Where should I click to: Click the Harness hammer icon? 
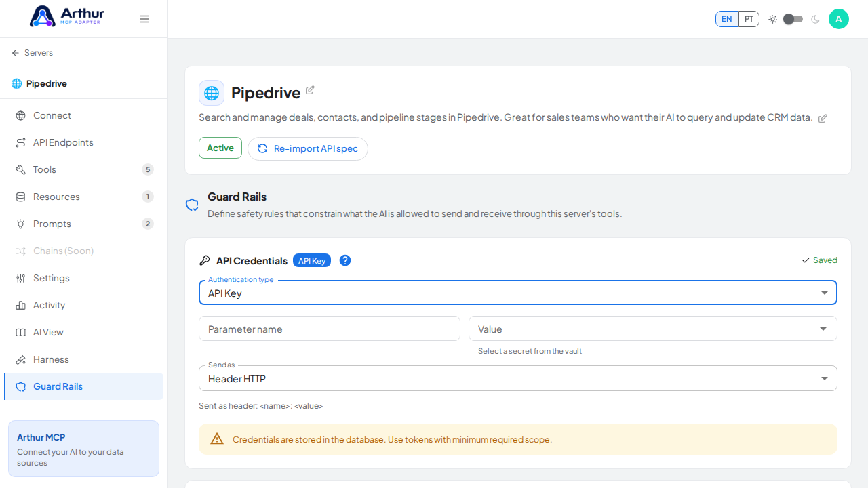21,359
